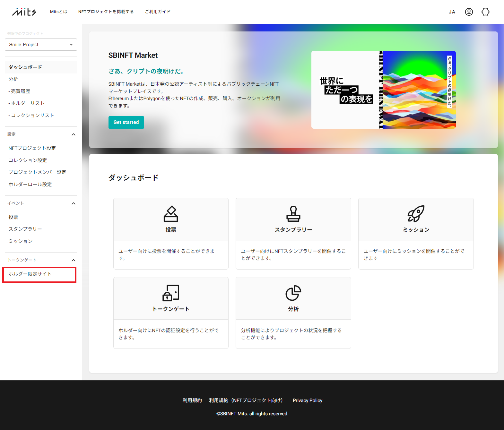The image size is (504, 430).
Task: Open NFTプロジェクトを掲載する in the header
Action: 106,12
